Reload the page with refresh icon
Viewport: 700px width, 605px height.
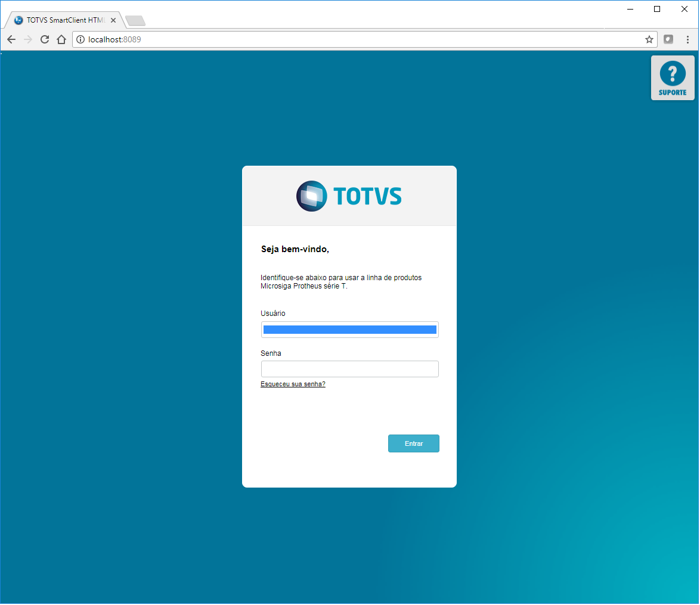coord(45,39)
